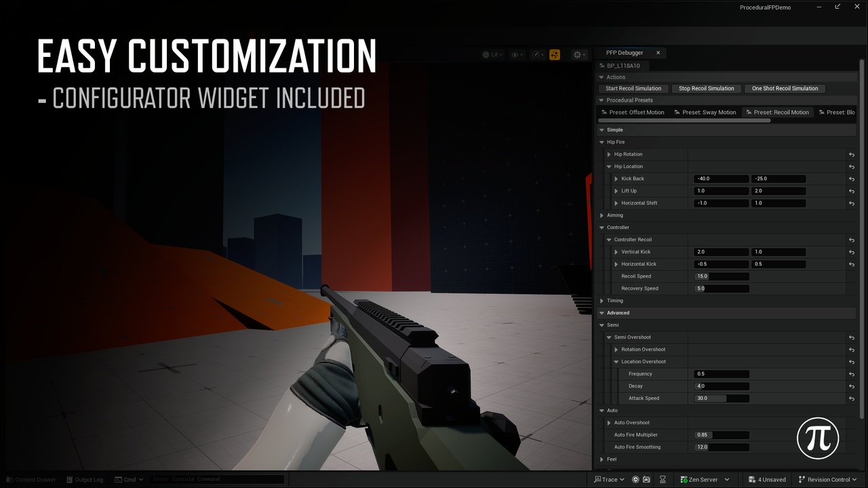Reset Rotation Overshoot to default

coord(852,350)
